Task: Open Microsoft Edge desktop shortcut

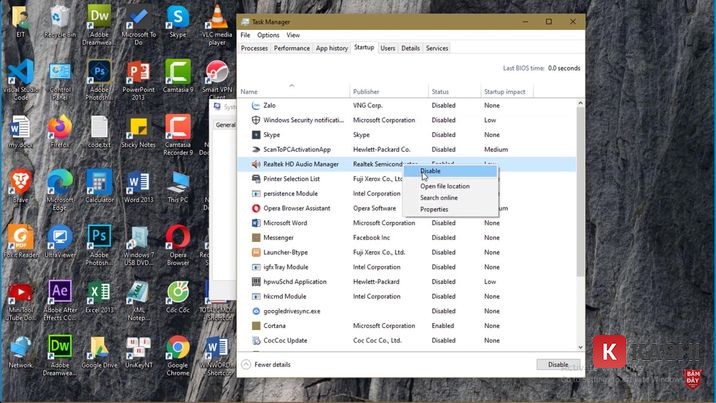Action: coord(60,190)
